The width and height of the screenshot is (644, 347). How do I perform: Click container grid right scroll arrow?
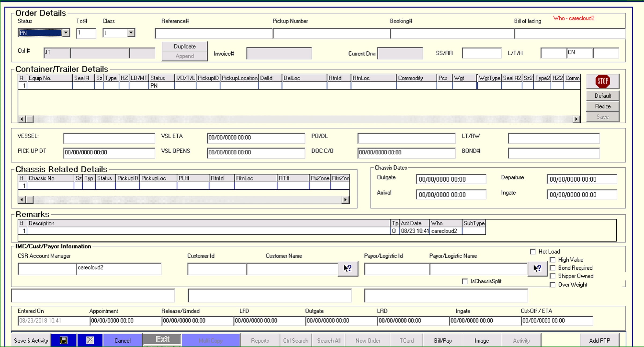click(576, 119)
